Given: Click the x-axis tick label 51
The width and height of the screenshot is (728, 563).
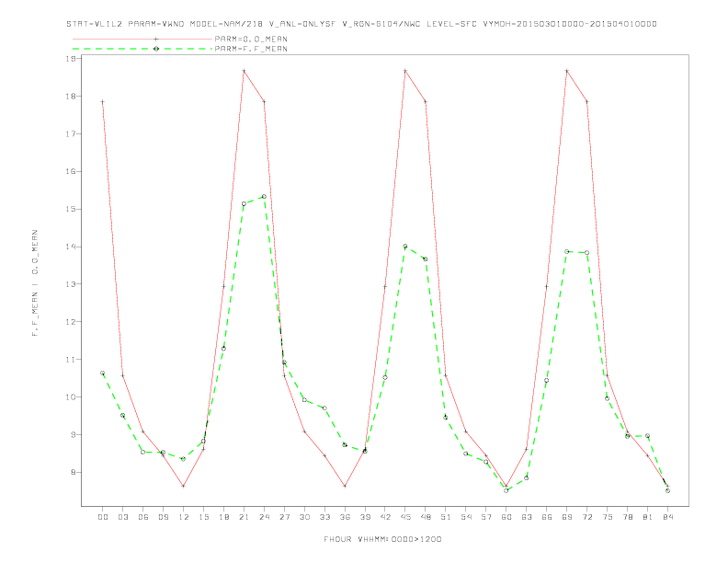Looking at the screenshot, I should [x=446, y=517].
